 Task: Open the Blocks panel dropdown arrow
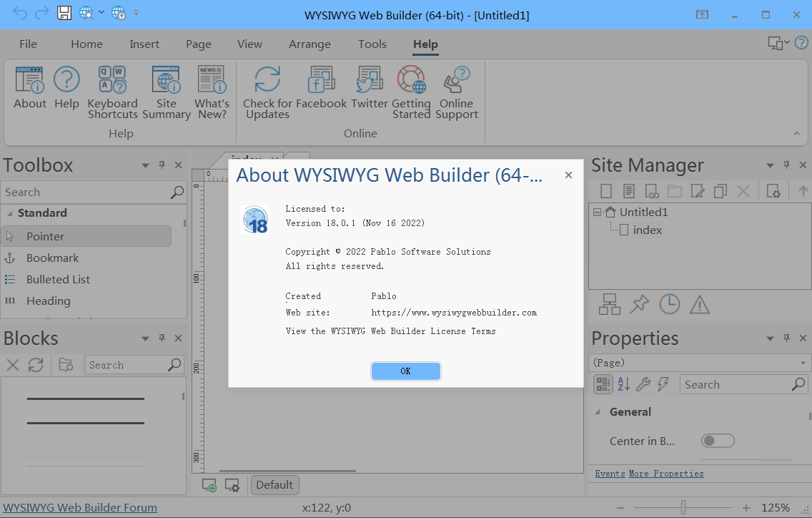[145, 338]
